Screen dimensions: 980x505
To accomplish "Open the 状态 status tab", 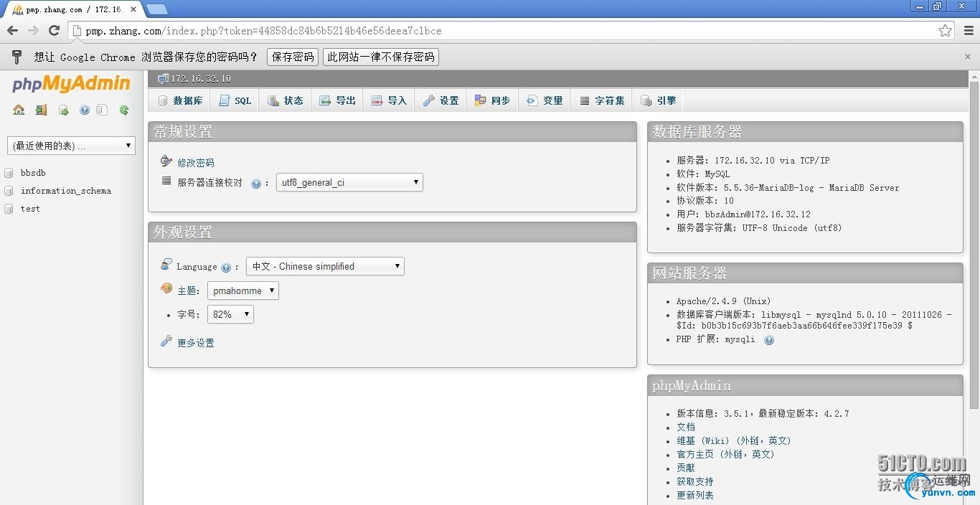I will pyautogui.click(x=285, y=100).
